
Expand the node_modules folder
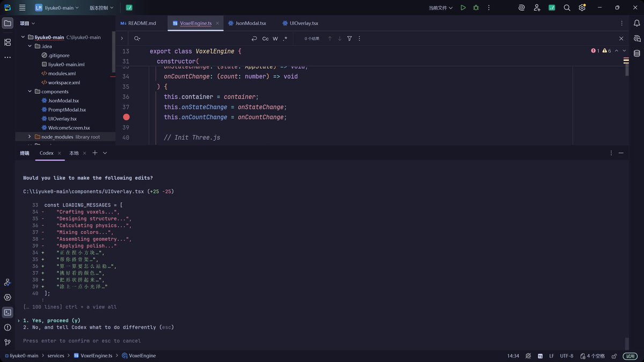pos(30,137)
